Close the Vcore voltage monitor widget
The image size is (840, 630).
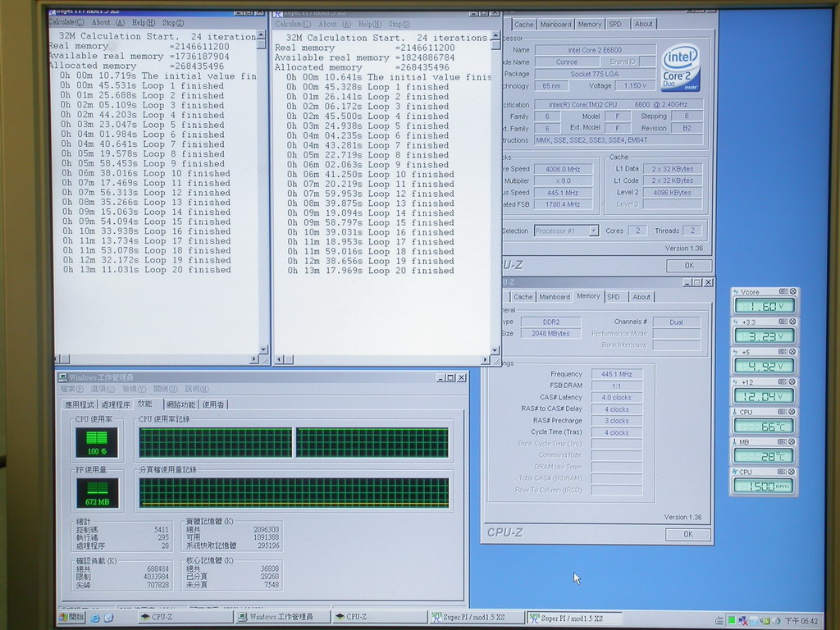pyautogui.click(x=793, y=292)
